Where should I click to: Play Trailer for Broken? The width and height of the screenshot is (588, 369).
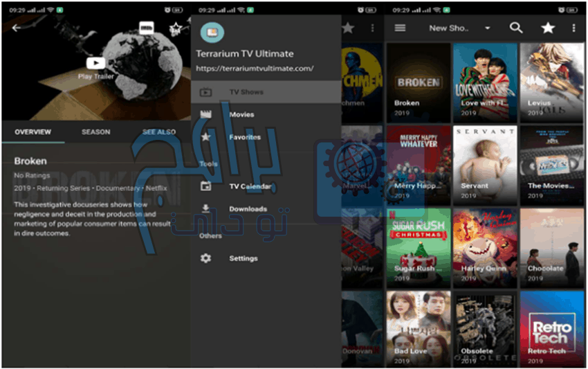[95, 67]
